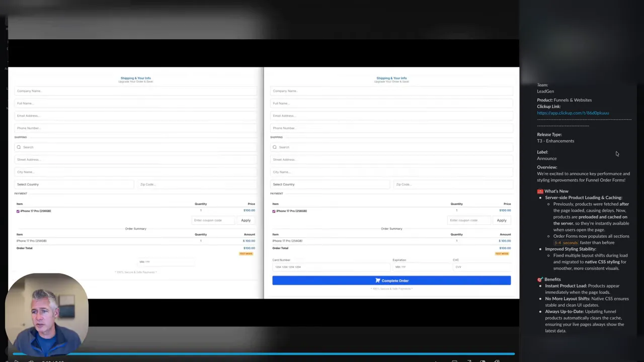The height and width of the screenshot is (362, 644).
Task: Focus Street Address field in the right order form
Action: pyautogui.click(x=391, y=160)
